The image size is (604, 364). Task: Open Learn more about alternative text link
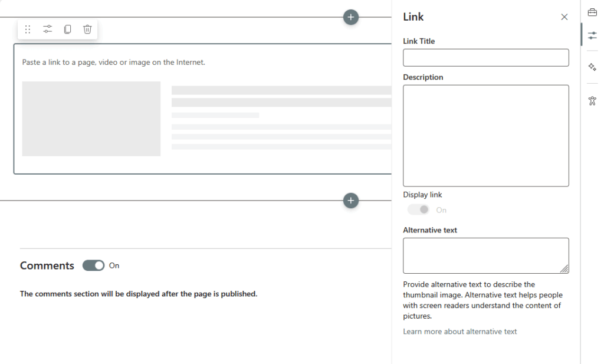(460, 332)
